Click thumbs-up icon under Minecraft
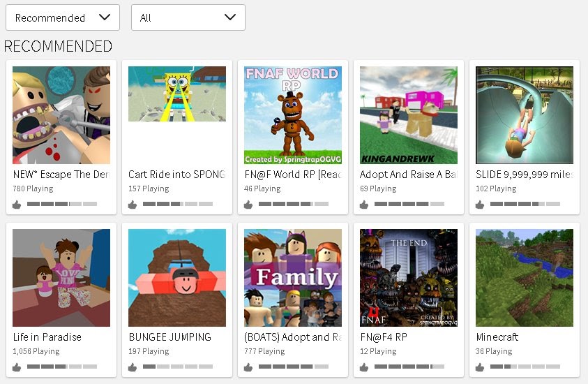Screen dimensions: 588x384 point(480,367)
